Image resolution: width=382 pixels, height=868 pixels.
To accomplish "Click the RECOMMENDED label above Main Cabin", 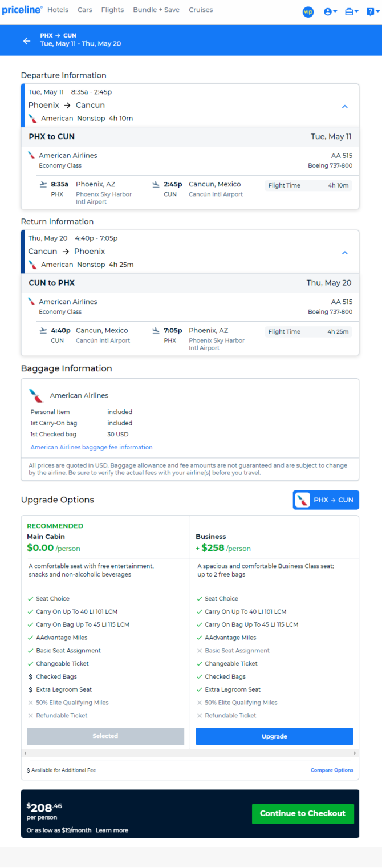I will 55,526.
